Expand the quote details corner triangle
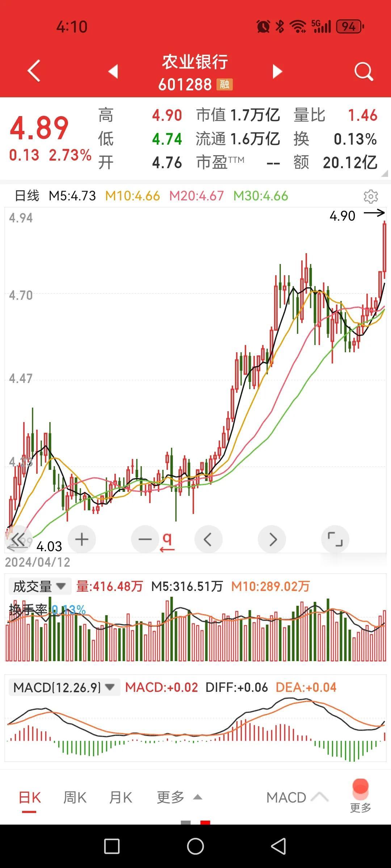391x868 pixels. (x=384, y=174)
